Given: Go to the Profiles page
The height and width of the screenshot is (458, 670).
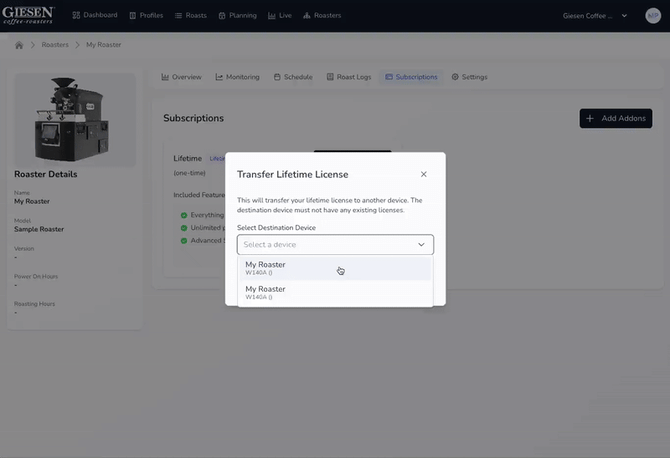Looking at the screenshot, I should click(146, 16).
